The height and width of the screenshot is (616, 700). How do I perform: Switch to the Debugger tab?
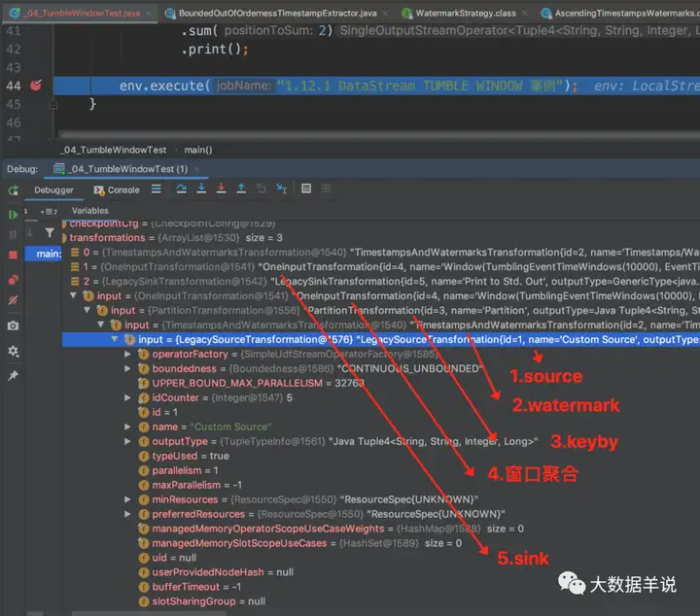tap(53, 190)
